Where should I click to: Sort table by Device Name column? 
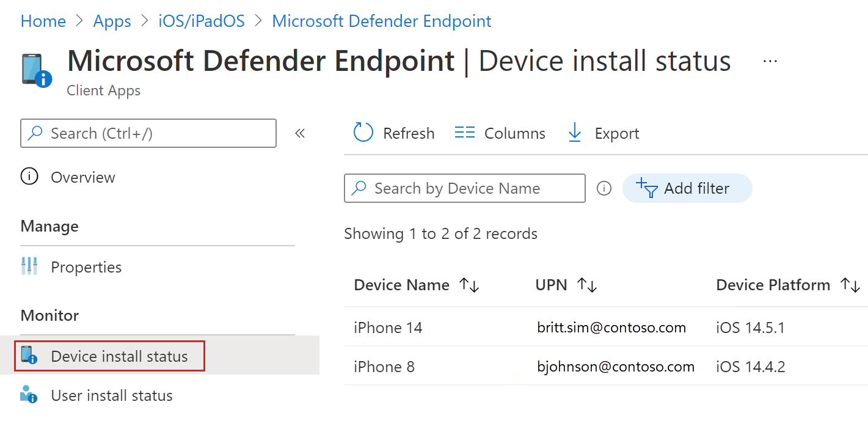pos(469,285)
